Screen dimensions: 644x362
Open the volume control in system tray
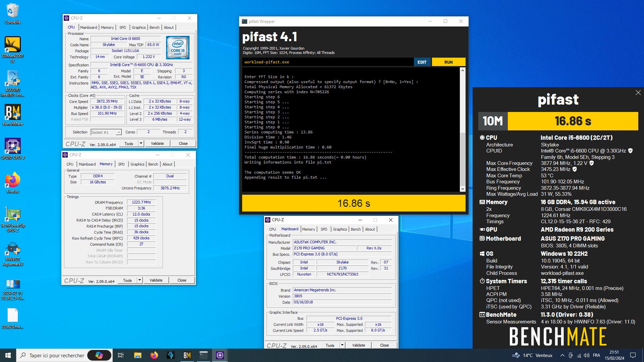586,355
